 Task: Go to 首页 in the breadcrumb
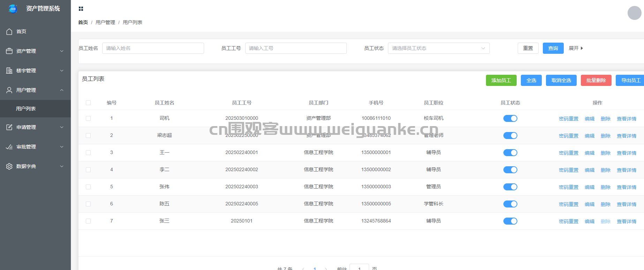pos(83,22)
